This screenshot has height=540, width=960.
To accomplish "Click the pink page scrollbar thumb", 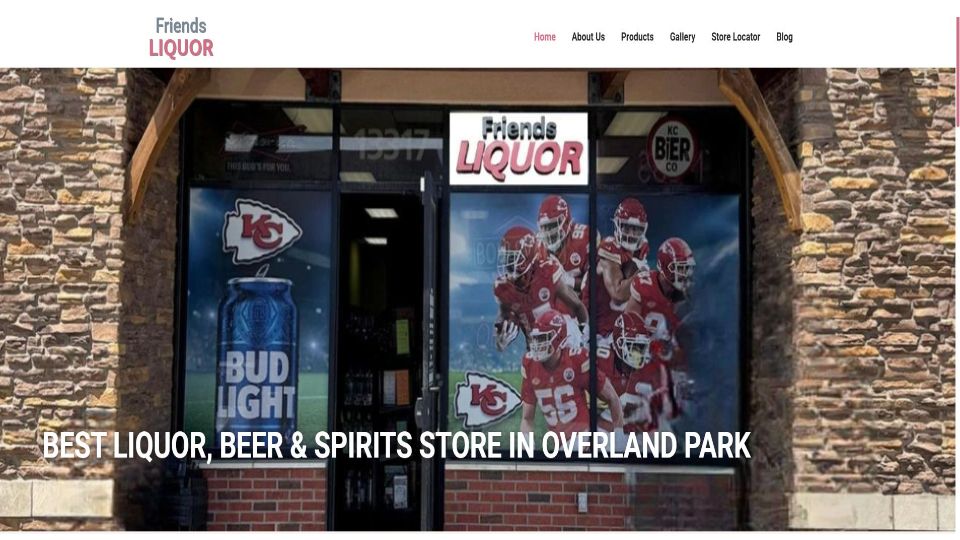I will [958, 70].
